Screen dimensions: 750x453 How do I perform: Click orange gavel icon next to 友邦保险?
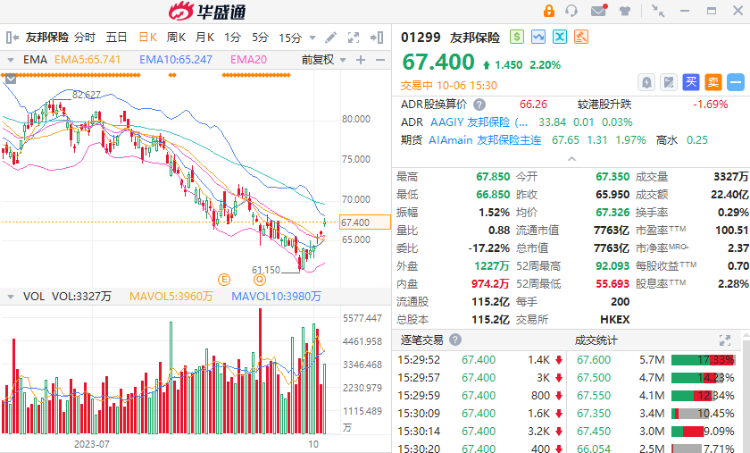pos(581,37)
